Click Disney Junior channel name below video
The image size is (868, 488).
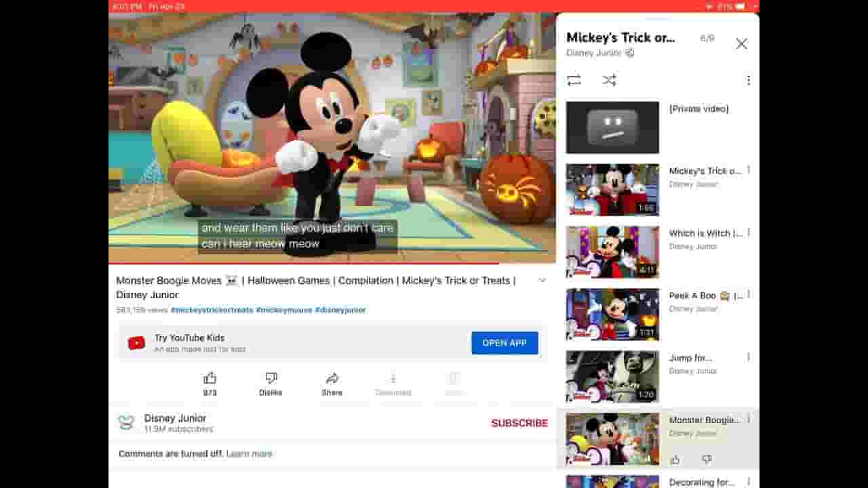175,418
